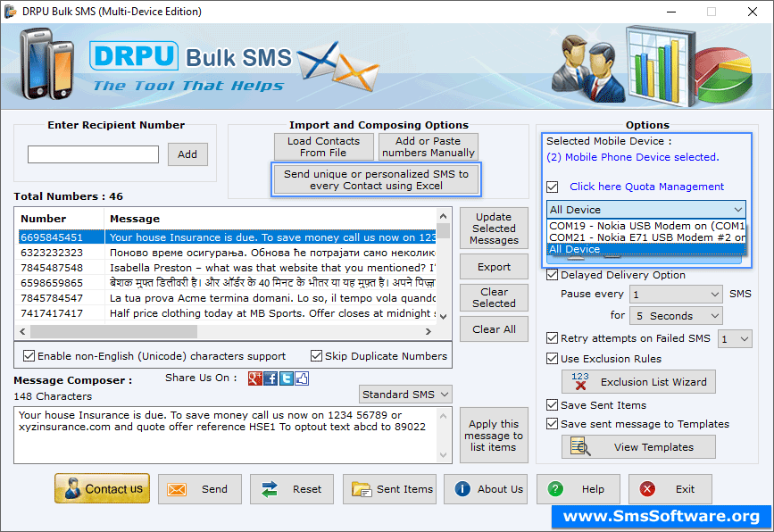
Task: Select COM19 Nokia USB Modem option
Action: pos(646,226)
